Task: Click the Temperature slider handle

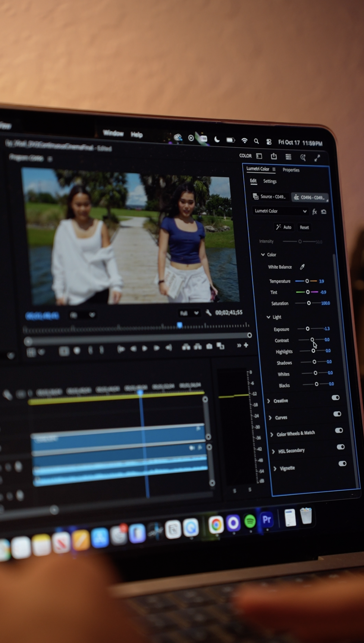Action: (307, 281)
